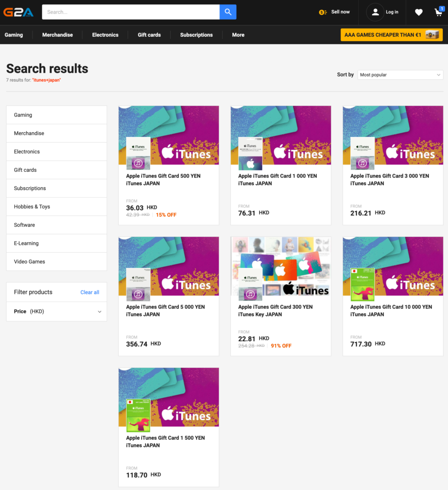Click the AAA Games Cheaper Than €1 banner

coord(392,34)
